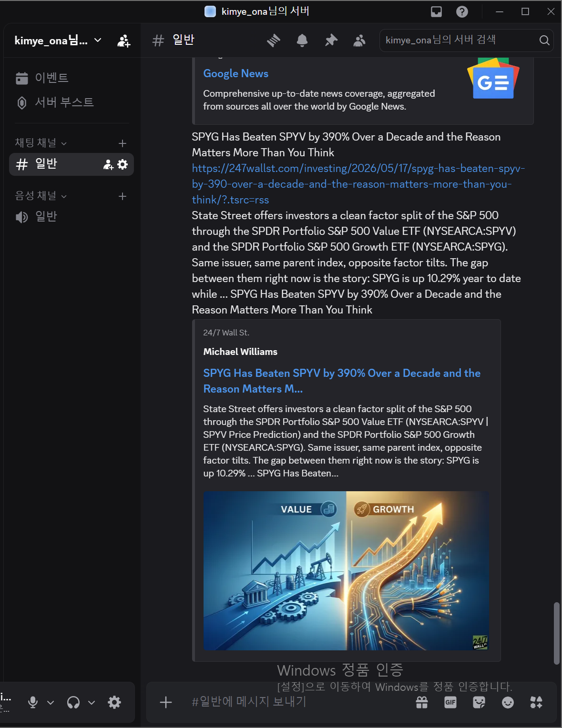The width and height of the screenshot is (562, 728).
Task: Open the Threads icon in channel header
Action: (x=274, y=40)
